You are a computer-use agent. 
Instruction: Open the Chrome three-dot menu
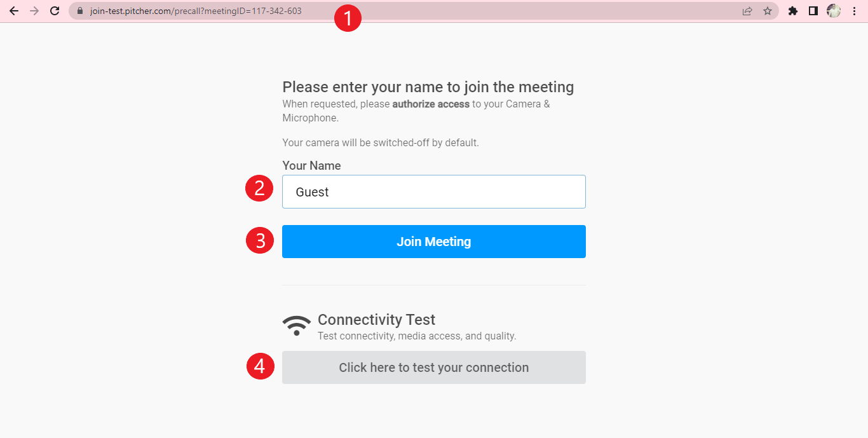[x=854, y=11]
